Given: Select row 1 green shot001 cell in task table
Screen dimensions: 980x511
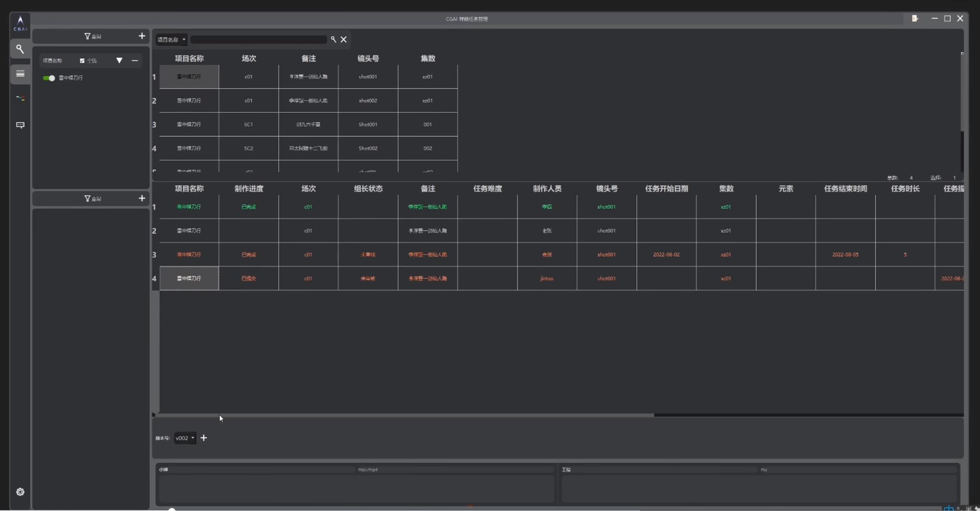Looking at the screenshot, I should tap(607, 207).
